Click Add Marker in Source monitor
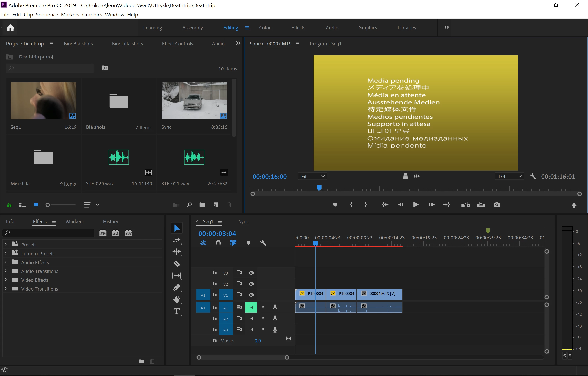 (335, 205)
